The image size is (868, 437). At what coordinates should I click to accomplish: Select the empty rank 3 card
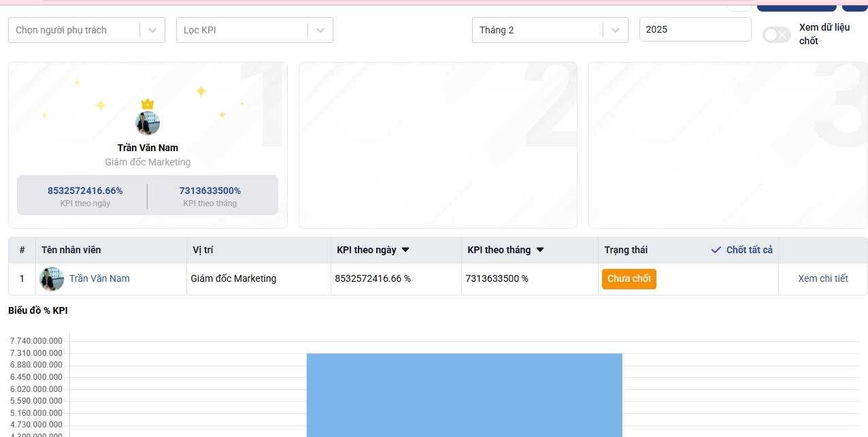727,145
